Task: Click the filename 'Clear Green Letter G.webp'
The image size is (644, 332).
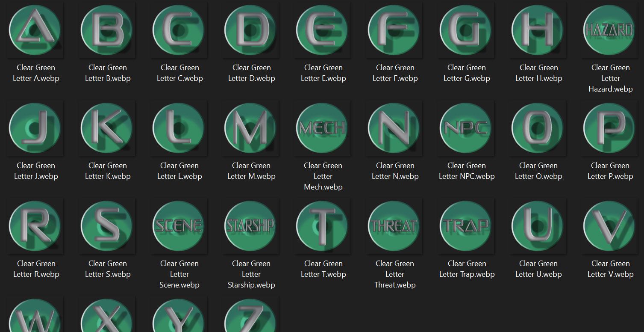Action: (x=467, y=73)
